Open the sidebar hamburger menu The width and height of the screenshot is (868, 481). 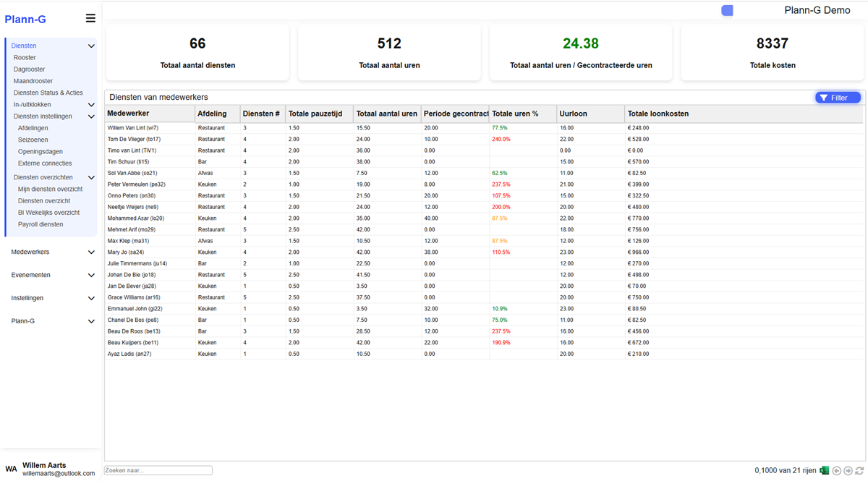pos(90,18)
